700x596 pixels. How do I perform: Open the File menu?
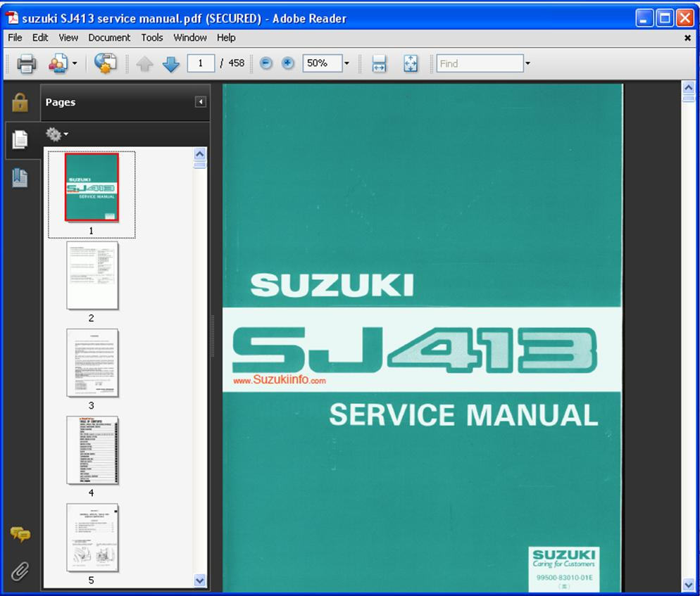[x=15, y=37]
